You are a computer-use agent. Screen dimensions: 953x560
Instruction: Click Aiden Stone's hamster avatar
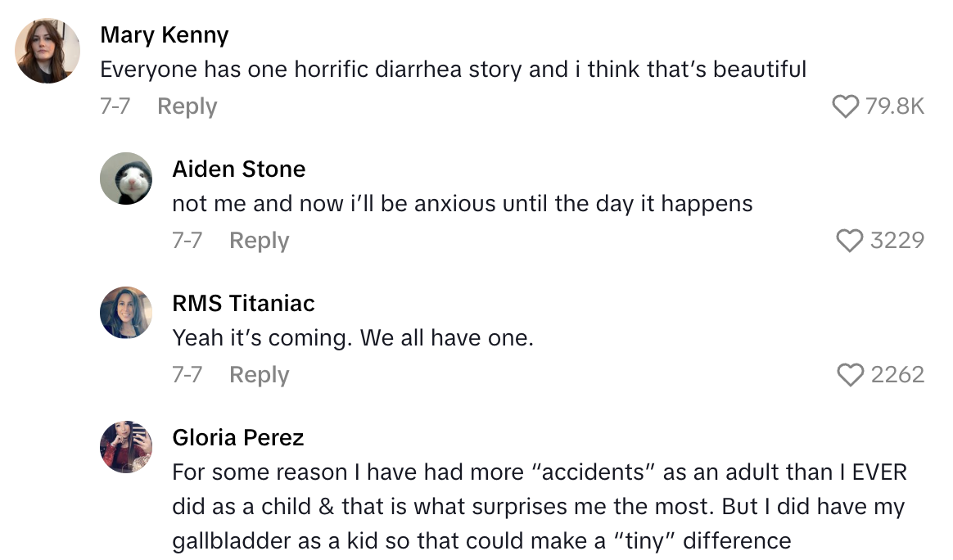[126, 178]
